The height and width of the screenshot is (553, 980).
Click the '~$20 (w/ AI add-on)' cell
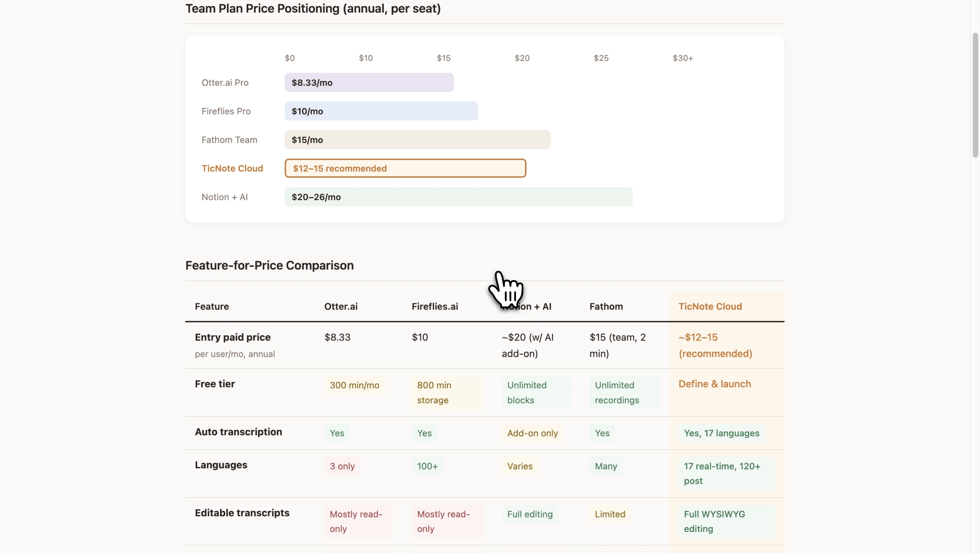tap(527, 345)
